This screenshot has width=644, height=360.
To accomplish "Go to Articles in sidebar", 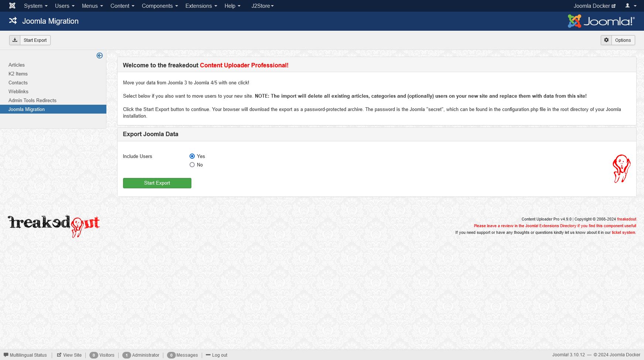I will coord(17,65).
